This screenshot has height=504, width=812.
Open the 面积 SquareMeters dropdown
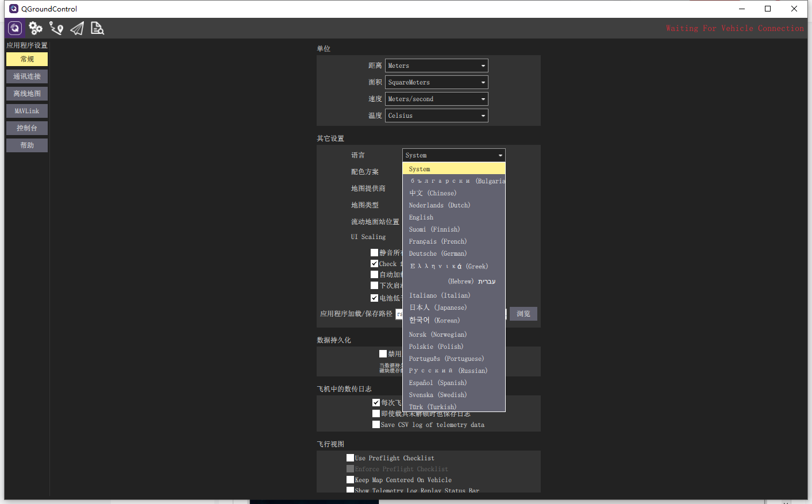[x=437, y=82]
